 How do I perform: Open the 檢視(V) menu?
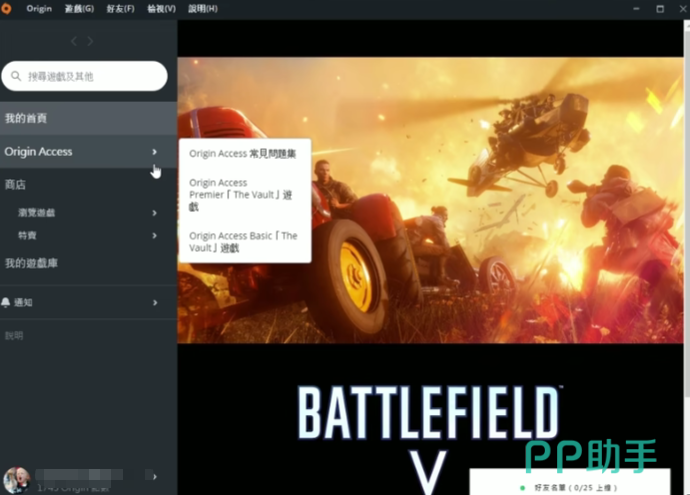(x=161, y=8)
